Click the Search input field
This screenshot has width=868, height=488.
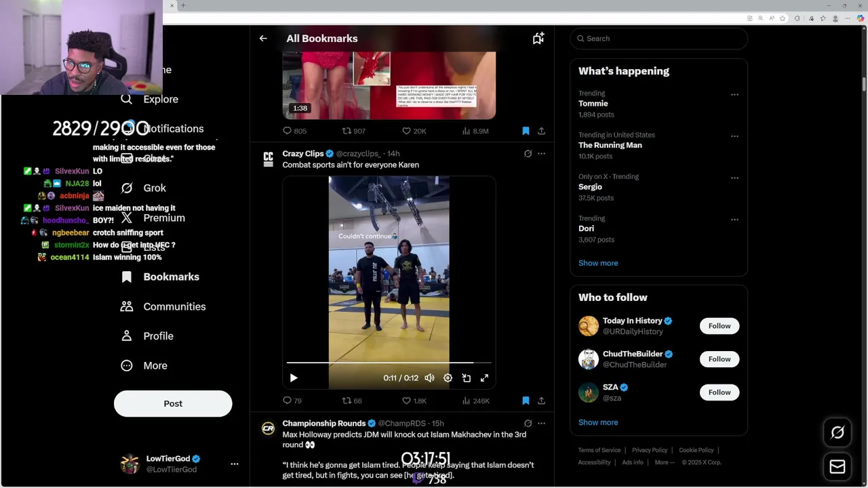point(658,39)
